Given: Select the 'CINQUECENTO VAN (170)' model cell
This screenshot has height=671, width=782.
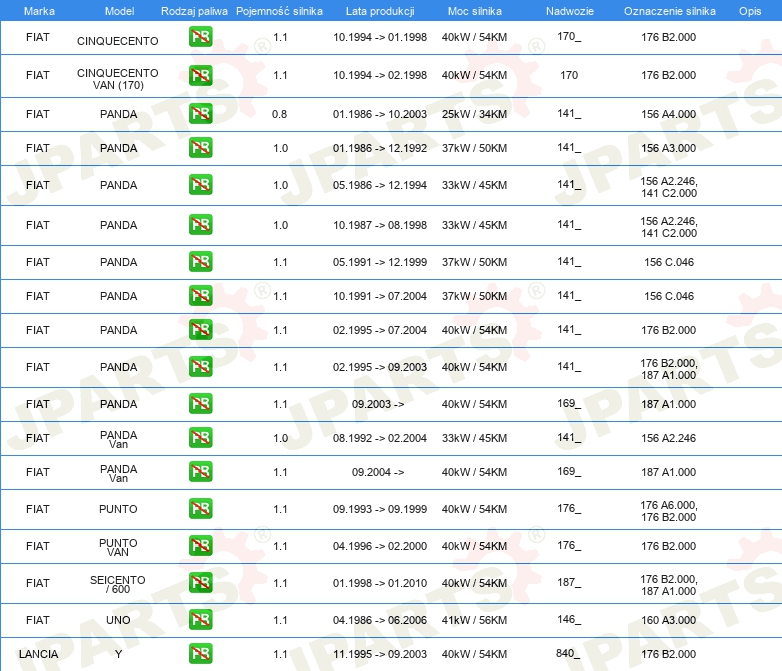Looking at the screenshot, I should click(118, 79).
